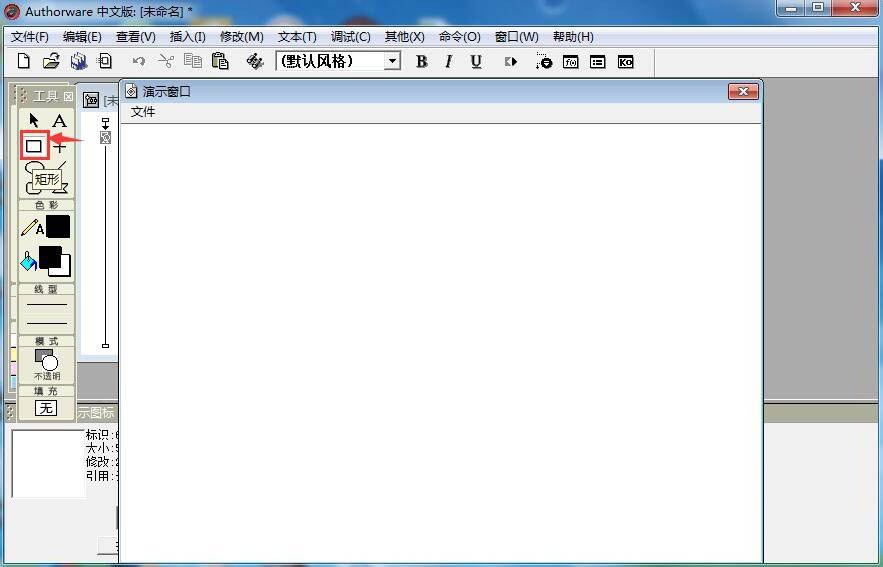This screenshot has height=567, width=883.
Task: Click the Copy toolbar icon
Action: (193, 61)
